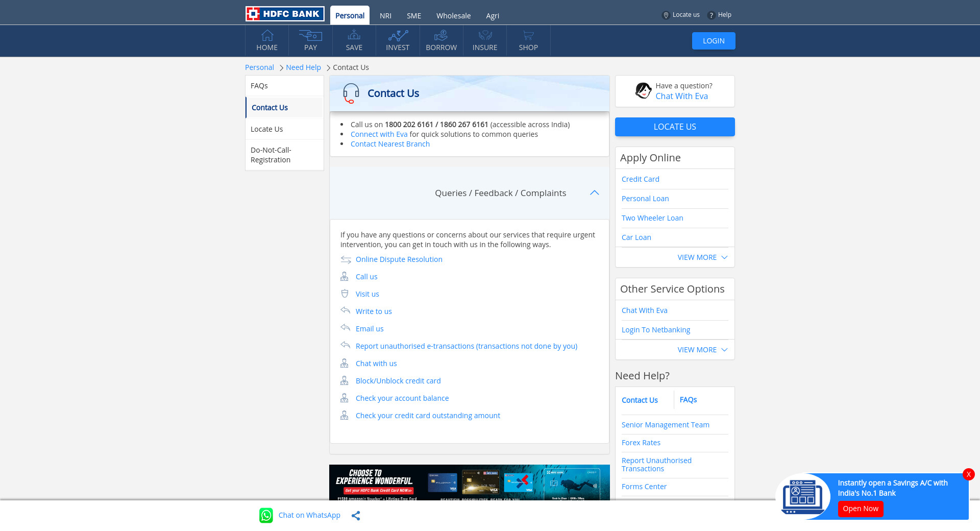
Task: Click the credit card promotional banner
Action: pos(469,482)
